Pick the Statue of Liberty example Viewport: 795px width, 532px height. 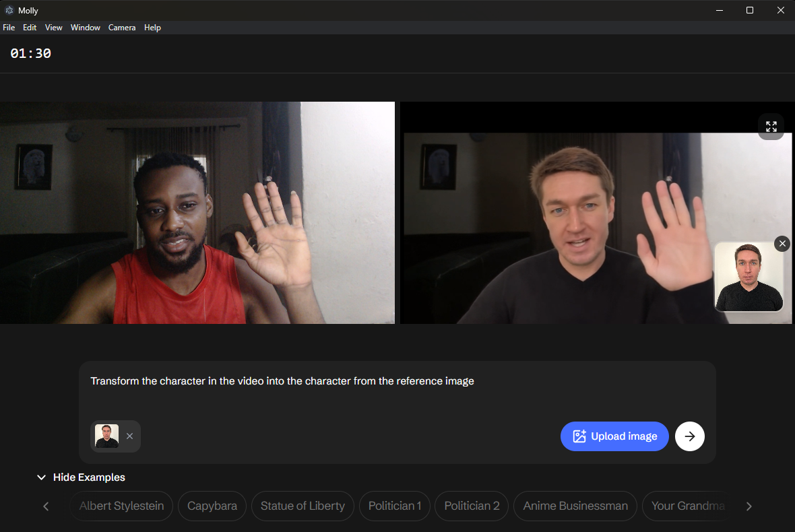point(303,506)
